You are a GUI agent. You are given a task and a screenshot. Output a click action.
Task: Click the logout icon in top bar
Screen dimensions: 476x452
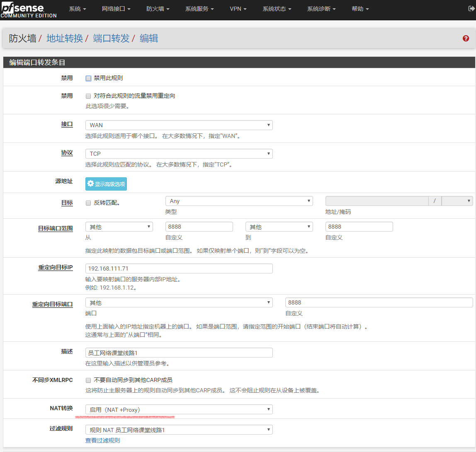click(471, 9)
